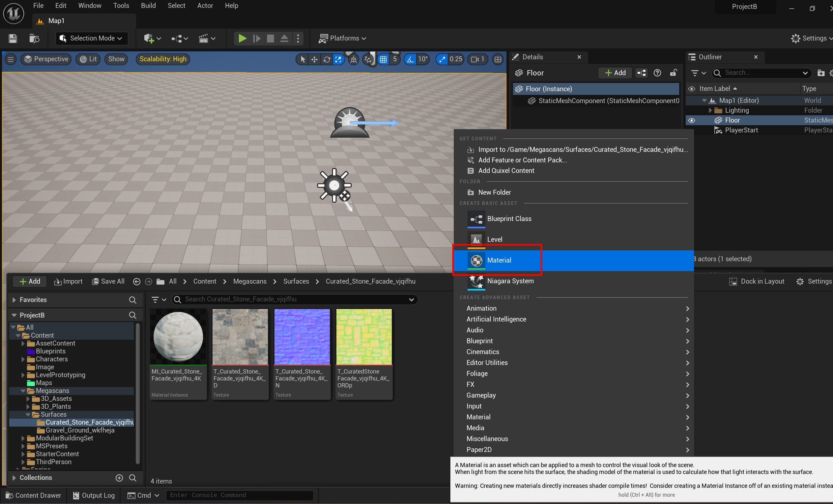Click the Import button in Content Browser

[x=68, y=282]
